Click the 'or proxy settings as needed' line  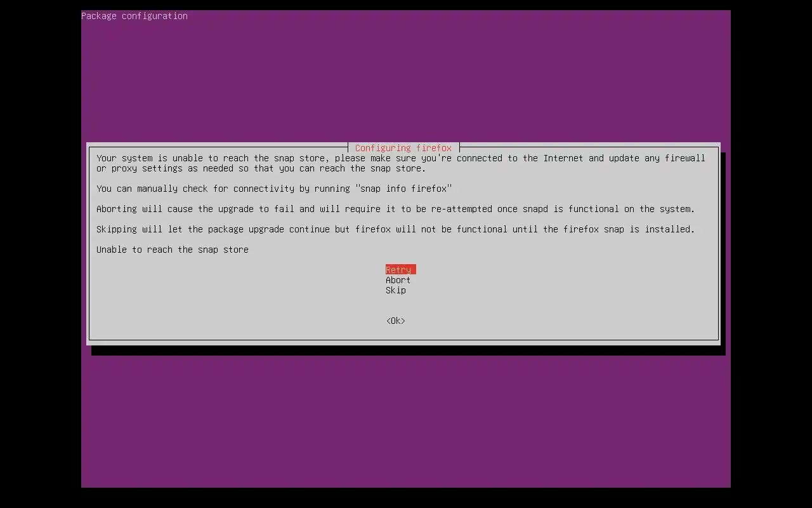pyautogui.click(x=261, y=168)
